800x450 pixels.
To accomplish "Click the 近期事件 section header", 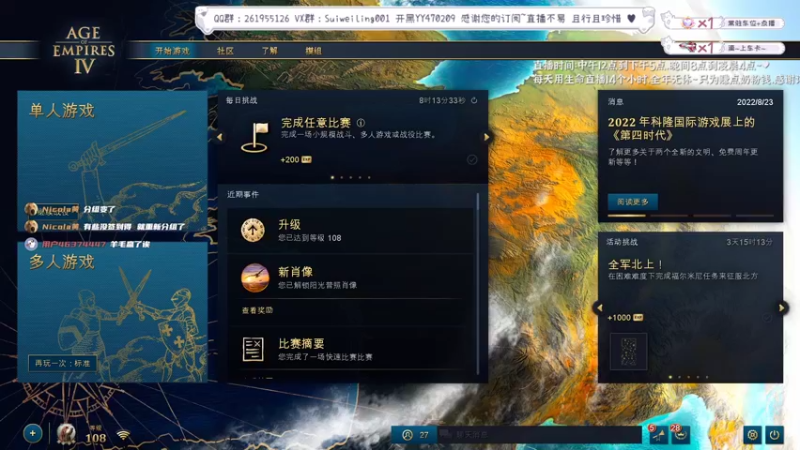I will pos(243,194).
